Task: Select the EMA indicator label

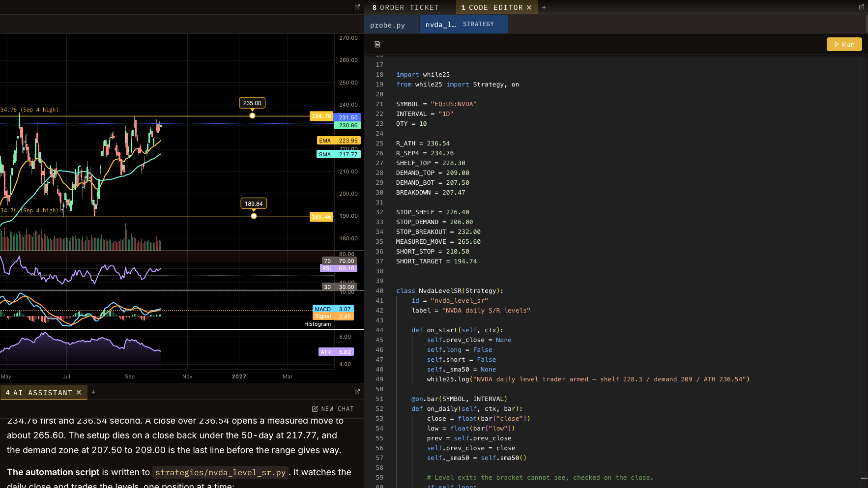Action: point(325,141)
